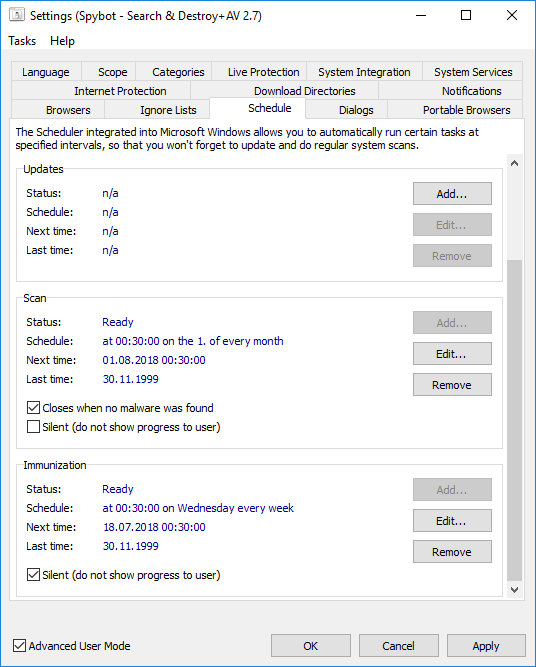The height and width of the screenshot is (667, 536).
Task: Edit the Immunization schedule
Action: pos(452,521)
